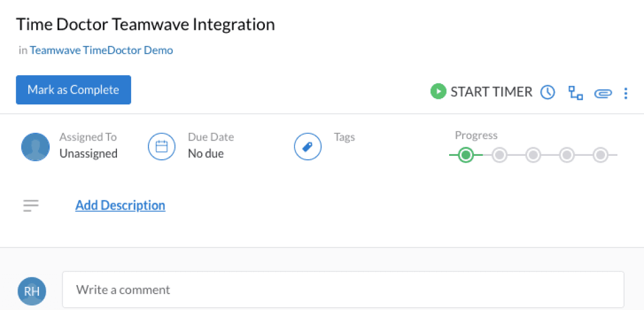Click the Tags label icon
Image resolution: width=644 pixels, height=310 pixels.
pyautogui.click(x=308, y=147)
